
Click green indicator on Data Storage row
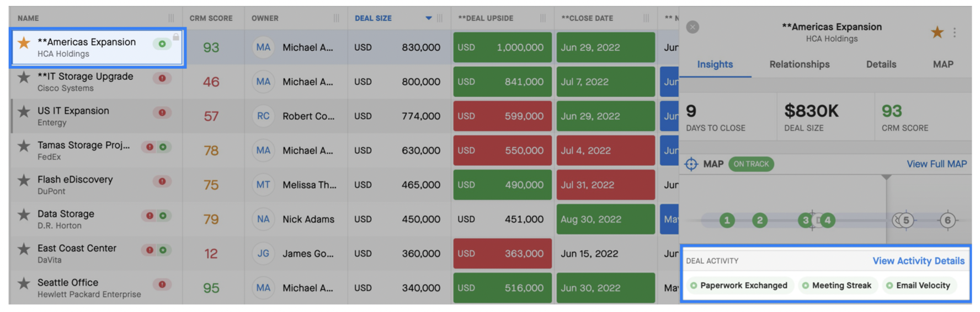[163, 216]
